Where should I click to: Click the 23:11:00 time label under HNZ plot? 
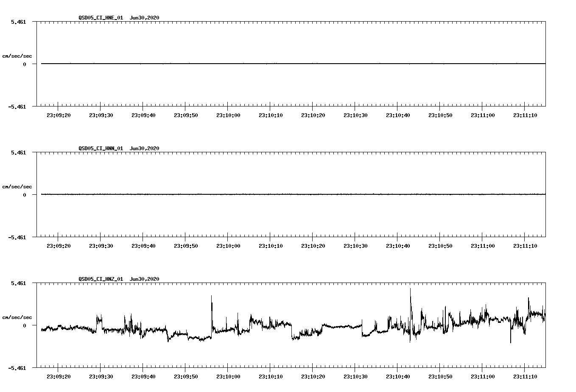pyautogui.click(x=483, y=377)
